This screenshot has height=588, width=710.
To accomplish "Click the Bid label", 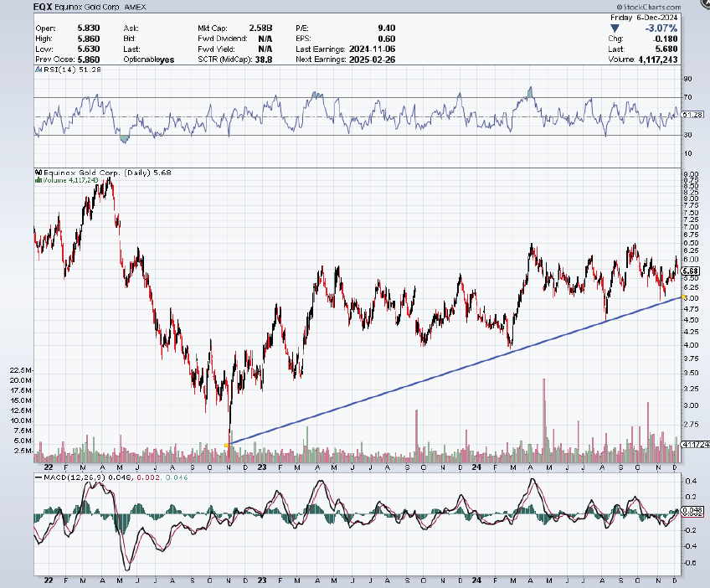I will [x=130, y=39].
